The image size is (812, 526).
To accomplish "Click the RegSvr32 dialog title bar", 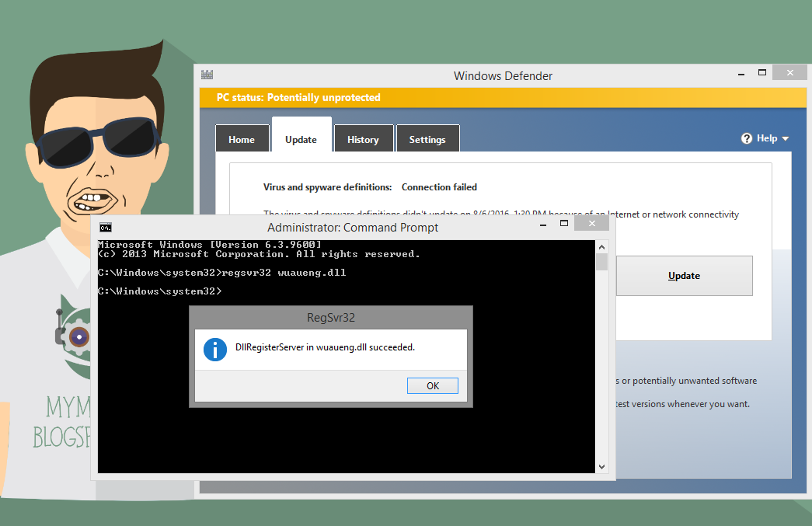I will [x=331, y=317].
